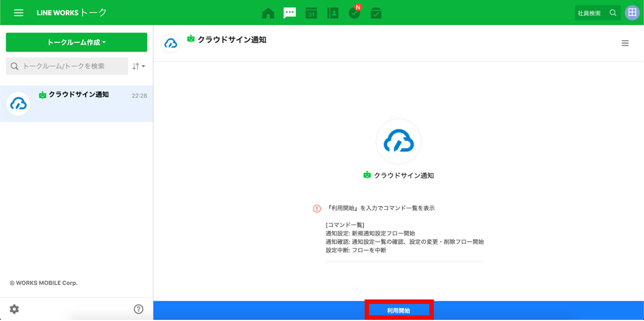Go to the Home icon

point(268,13)
